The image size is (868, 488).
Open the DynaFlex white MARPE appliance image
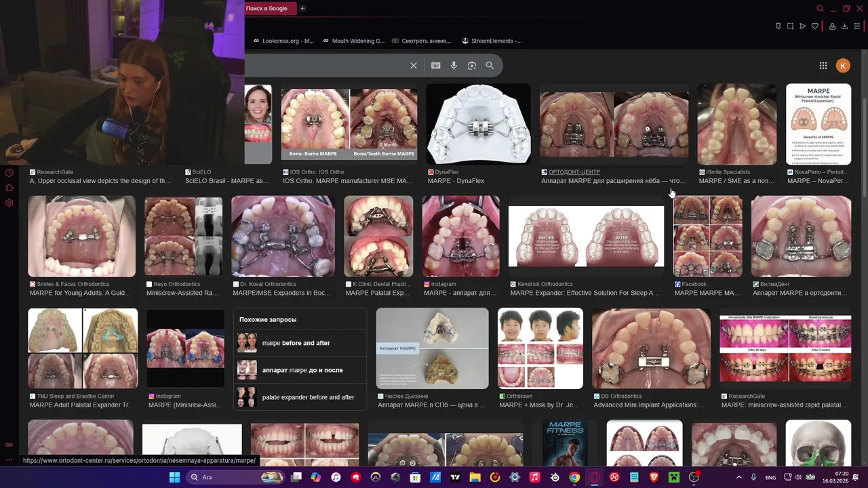pyautogui.click(x=478, y=124)
